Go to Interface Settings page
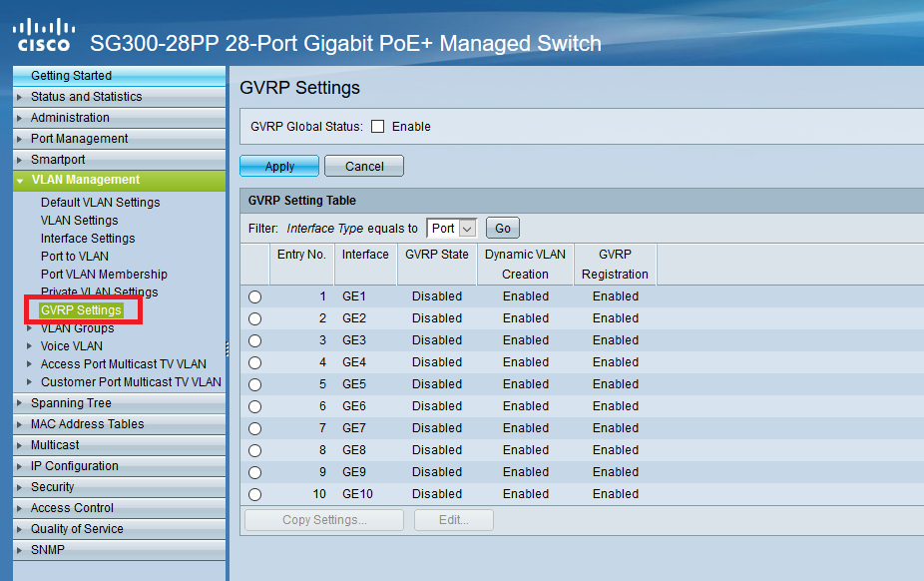Screen dimensions: 924x581 click(88, 238)
